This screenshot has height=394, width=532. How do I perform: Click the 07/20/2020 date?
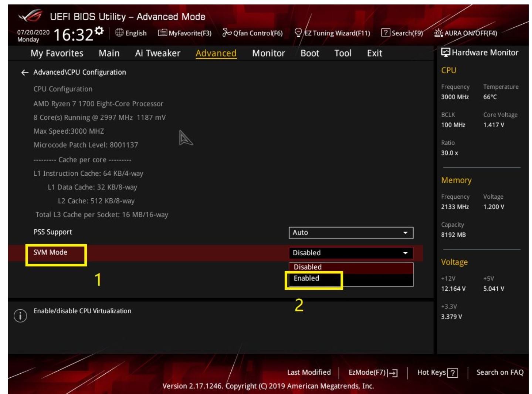coord(33,32)
